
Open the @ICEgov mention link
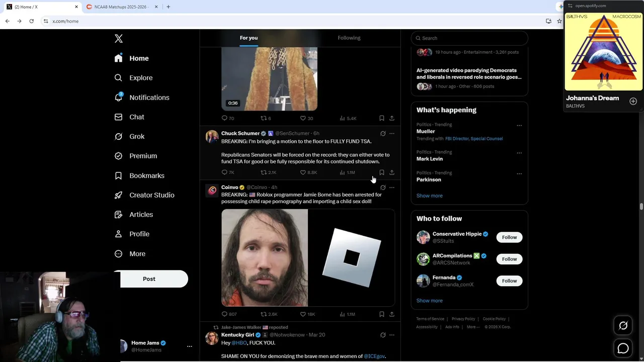point(374,356)
